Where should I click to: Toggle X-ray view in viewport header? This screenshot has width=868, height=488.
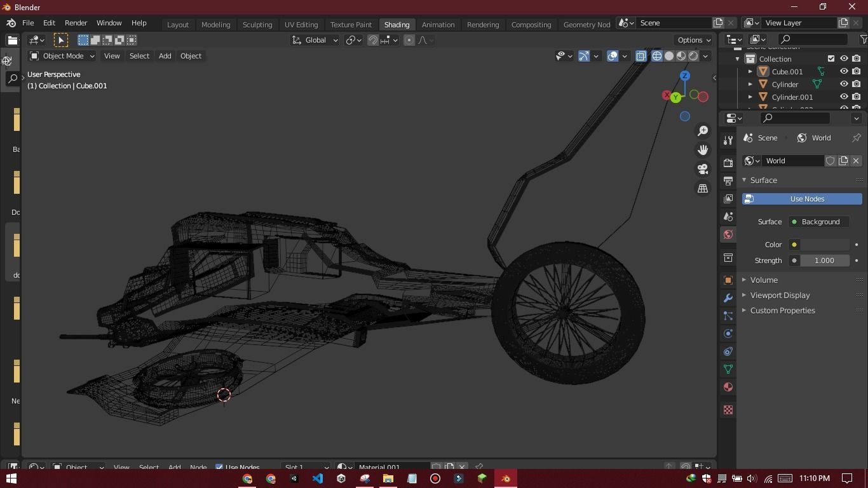click(641, 56)
